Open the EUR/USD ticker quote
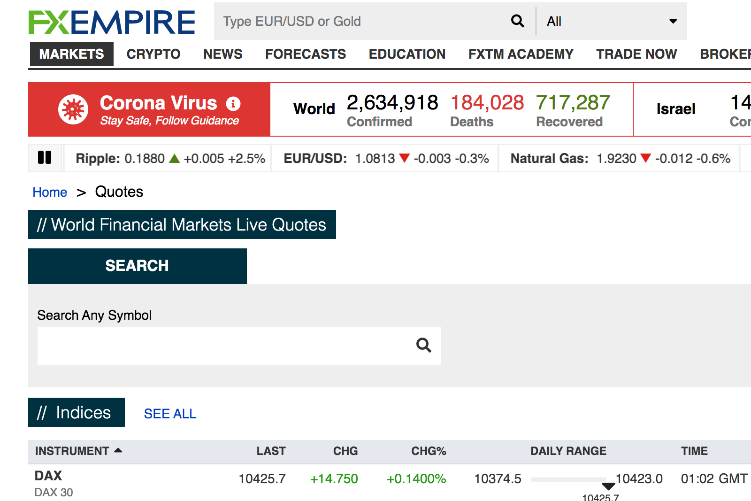 pyautogui.click(x=386, y=159)
